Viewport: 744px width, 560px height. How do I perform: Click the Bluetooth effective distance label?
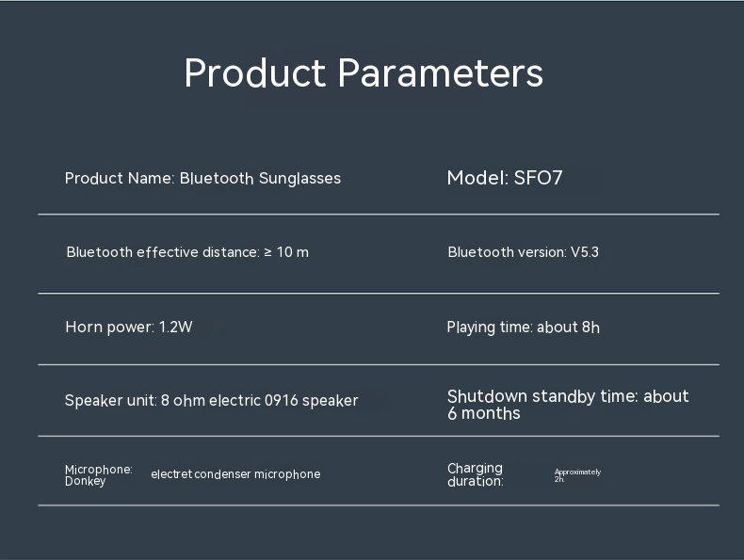pos(162,252)
